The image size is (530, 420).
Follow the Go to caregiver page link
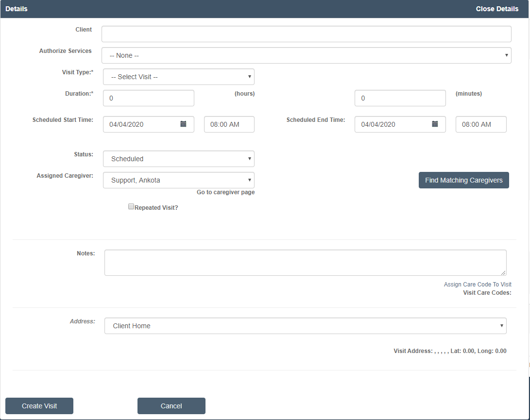(226, 192)
